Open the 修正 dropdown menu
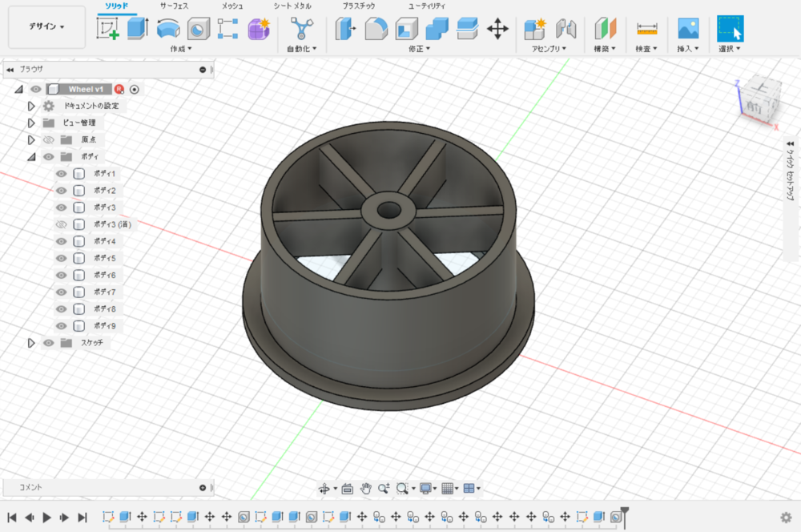This screenshot has width=801, height=532. click(x=420, y=49)
